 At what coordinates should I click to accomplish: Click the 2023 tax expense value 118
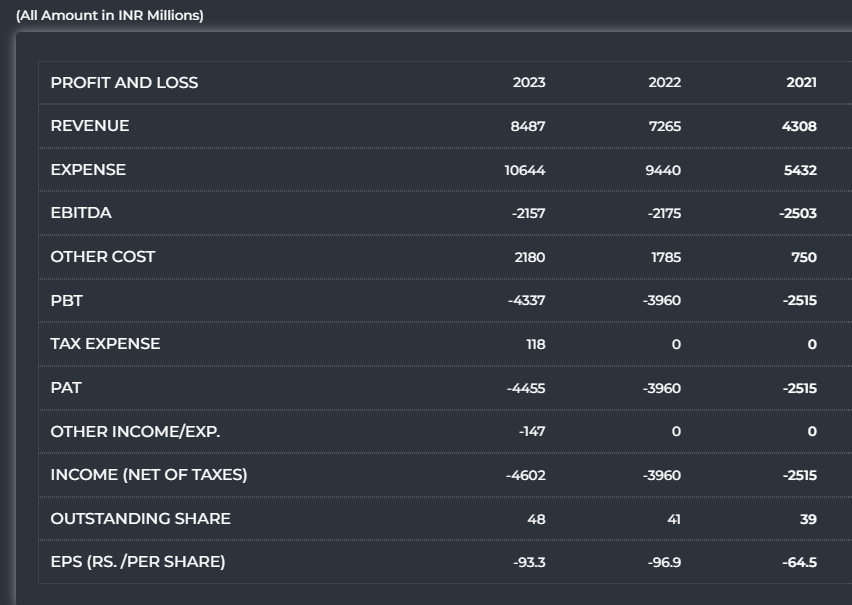click(535, 344)
